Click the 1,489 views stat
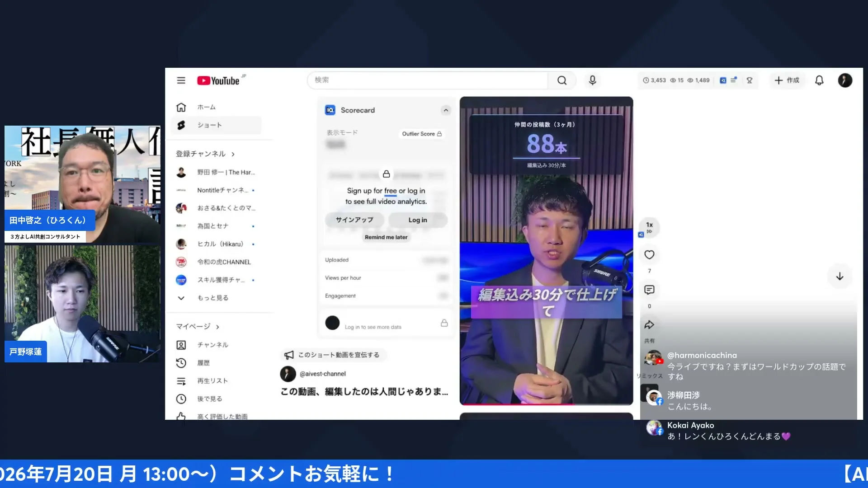This screenshot has height=488, width=868. pyautogui.click(x=698, y=80)
